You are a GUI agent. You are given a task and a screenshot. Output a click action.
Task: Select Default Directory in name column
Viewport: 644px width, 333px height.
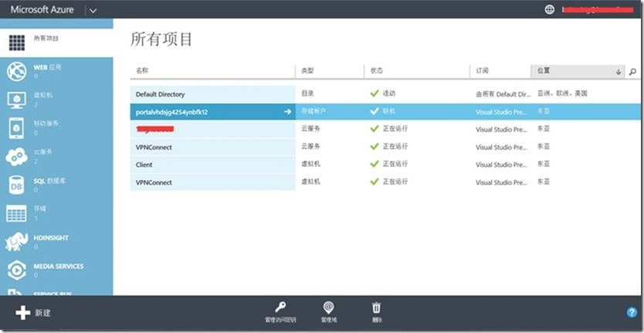160,94
